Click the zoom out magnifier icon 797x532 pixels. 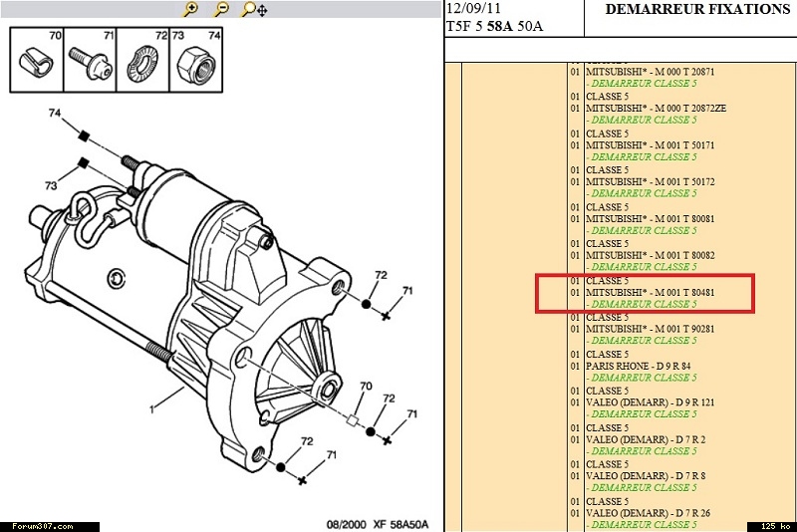click(222, 9)
